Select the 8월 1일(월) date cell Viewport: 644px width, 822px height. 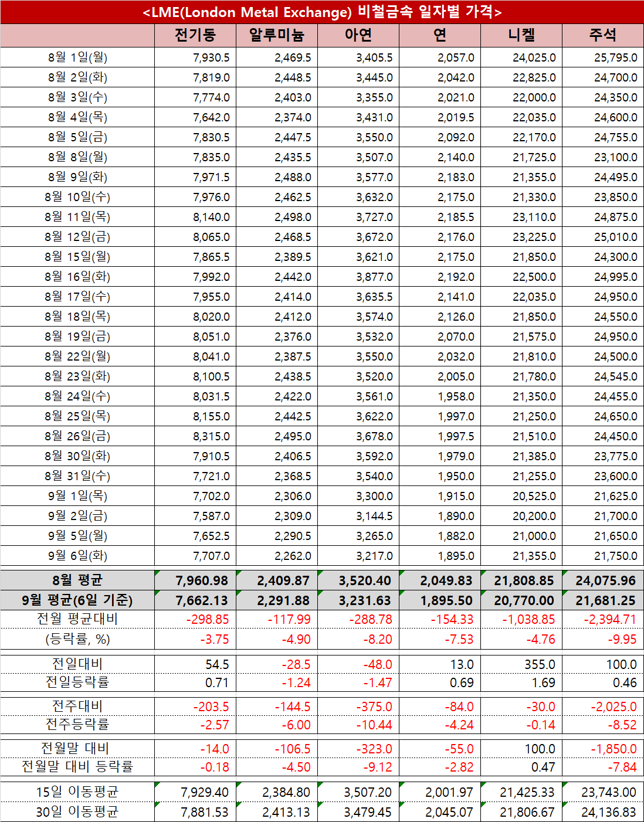[77, 57]
